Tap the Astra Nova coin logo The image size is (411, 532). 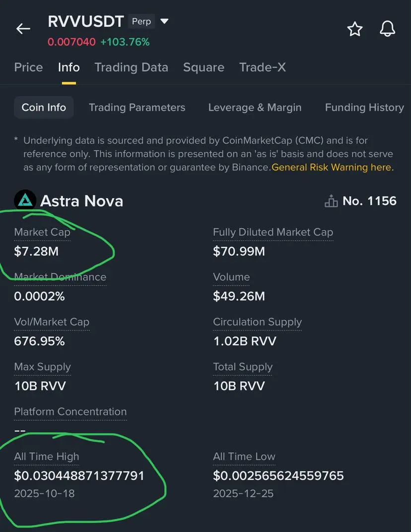pyautogui.click(x=25, y=201)
